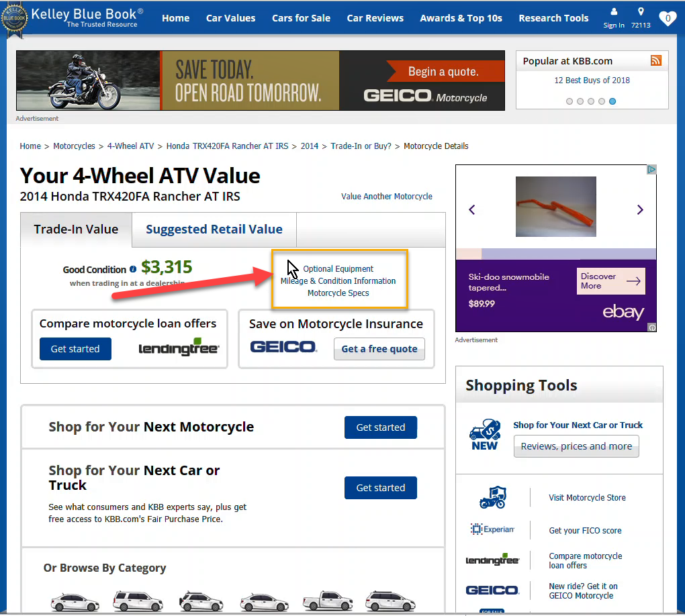
Task: Open the Home navigation menu item
Action: tap(176, 18)
